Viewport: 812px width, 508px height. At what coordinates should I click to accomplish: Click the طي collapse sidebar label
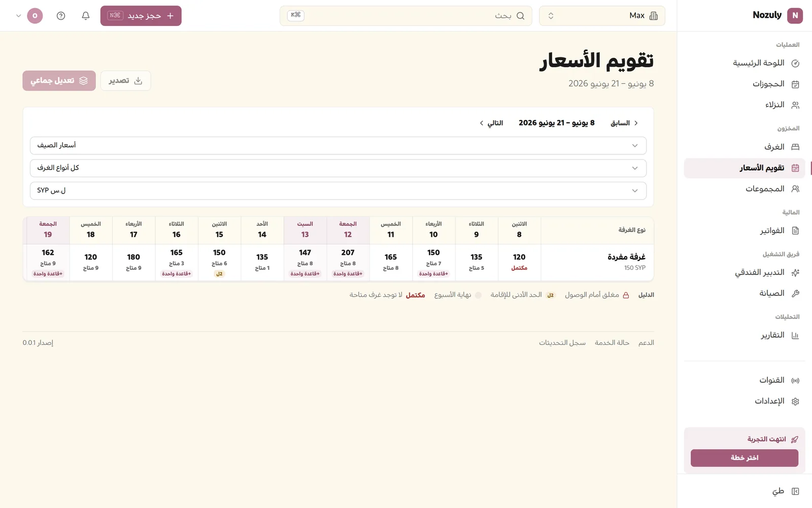pos(778,491)
